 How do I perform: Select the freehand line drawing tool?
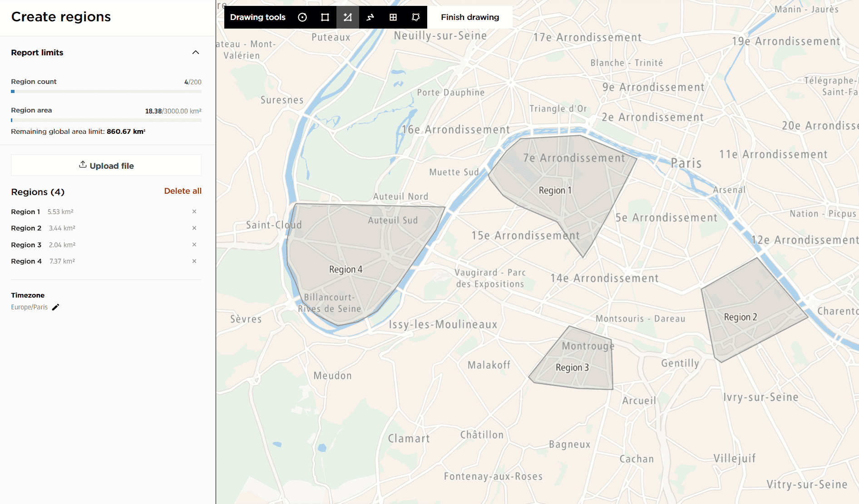coord(370,17)
